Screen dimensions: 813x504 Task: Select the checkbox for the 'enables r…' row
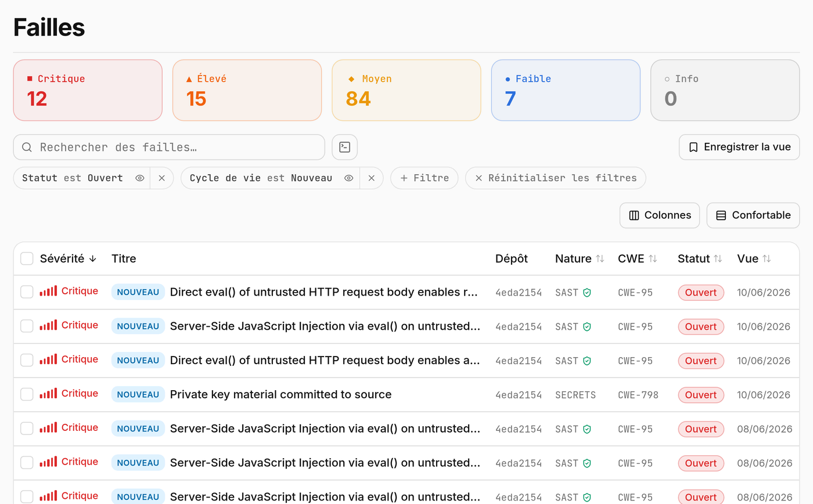tap(27, 292)
